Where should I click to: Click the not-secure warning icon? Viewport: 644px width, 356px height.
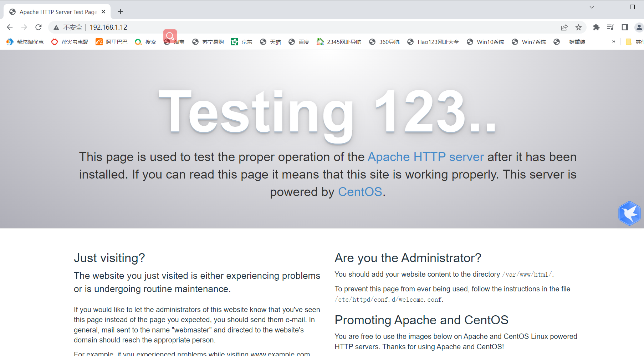tap(56, 27)
